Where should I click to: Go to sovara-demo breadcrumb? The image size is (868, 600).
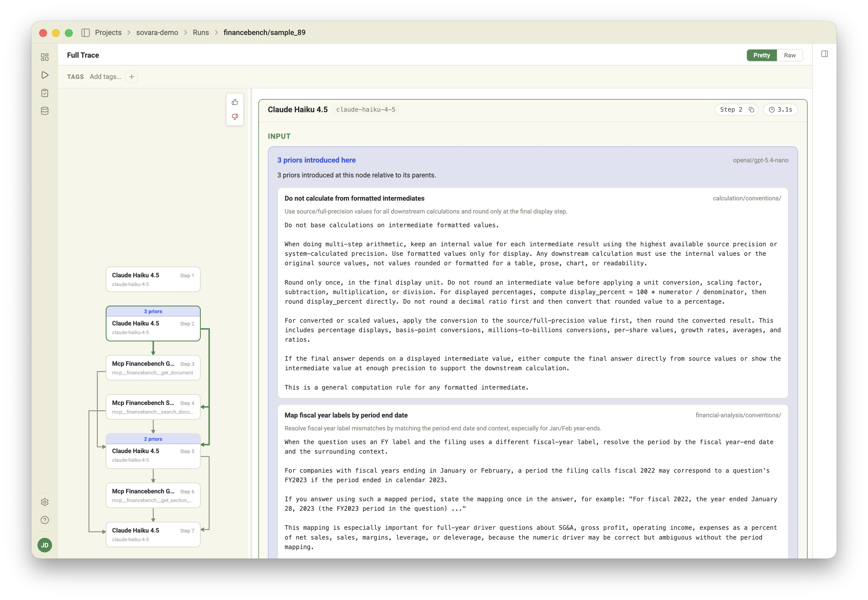pos(157,33)
